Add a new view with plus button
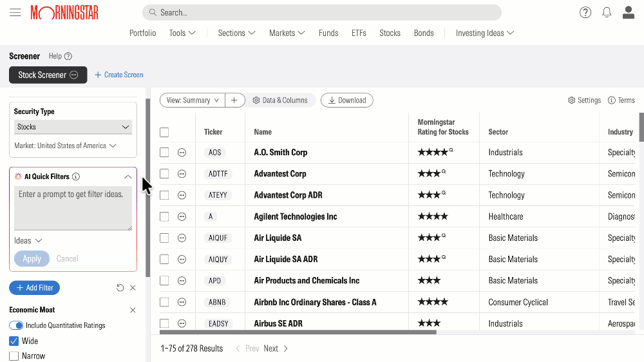The height and width of the screenshot is (362, 644). point(234,100)
